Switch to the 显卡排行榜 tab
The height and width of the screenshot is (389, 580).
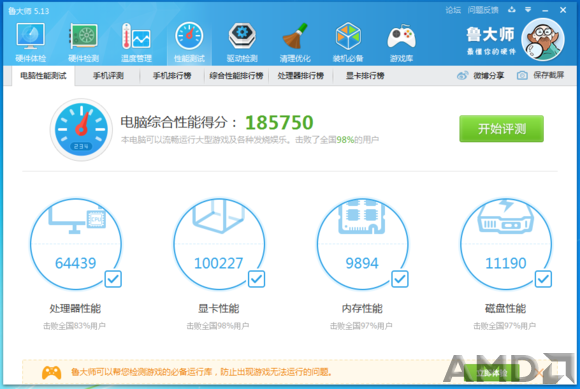(x=365, y=76)
